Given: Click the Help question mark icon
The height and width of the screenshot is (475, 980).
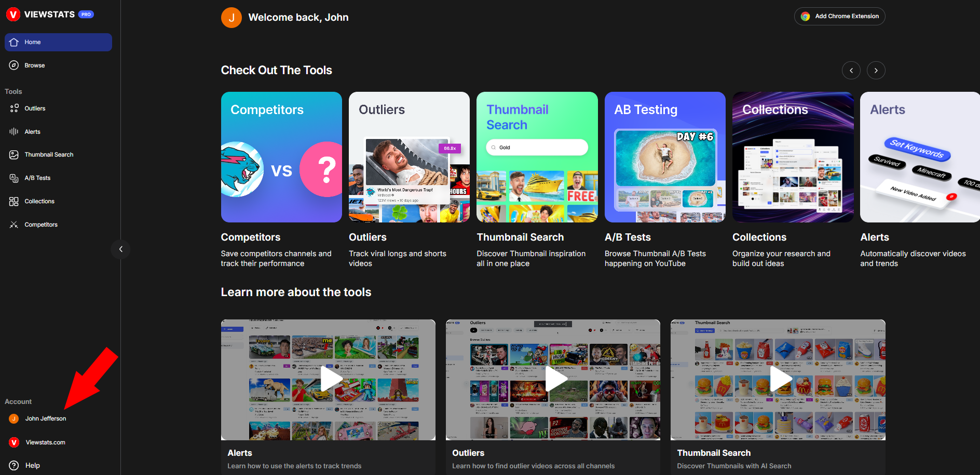Looking at the screenshot, I should (14, 466).
